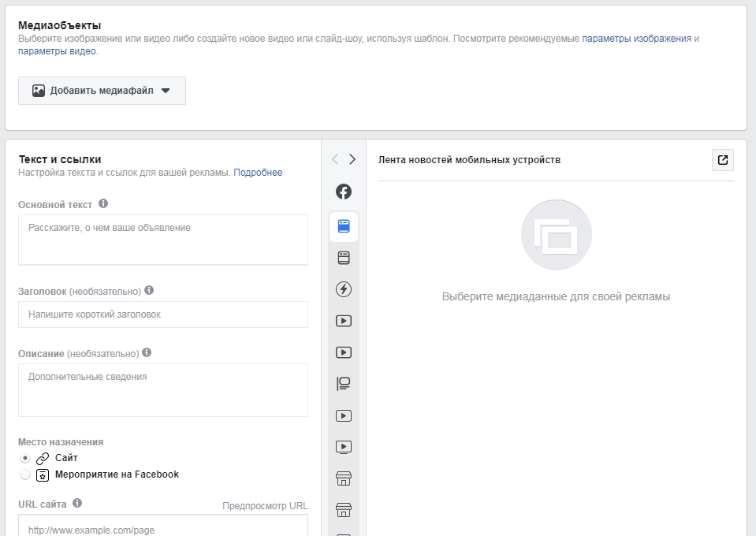Select the Facebook placement icon
This screenshot has width=756, height=536.
343,192
